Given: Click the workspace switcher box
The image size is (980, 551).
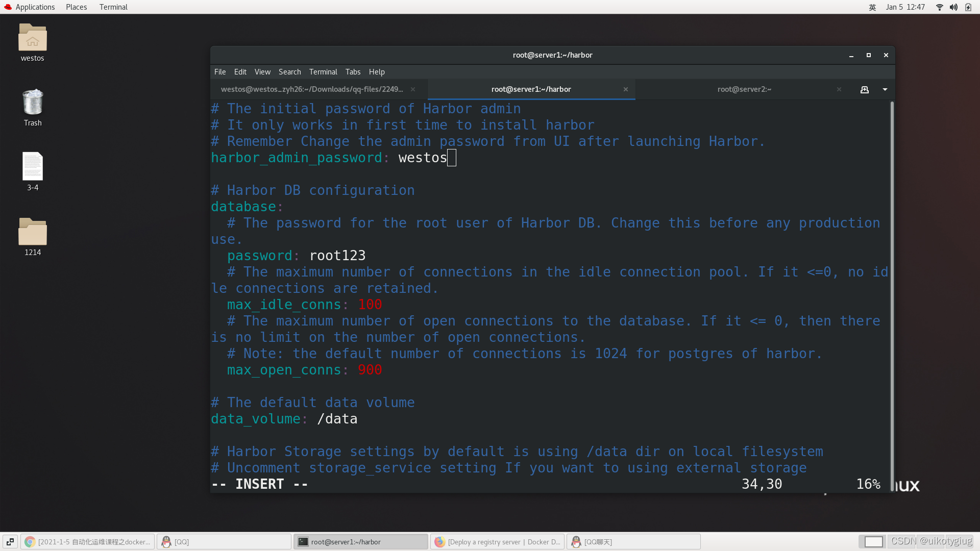Looking at the screenshot, I should [873, 542].
